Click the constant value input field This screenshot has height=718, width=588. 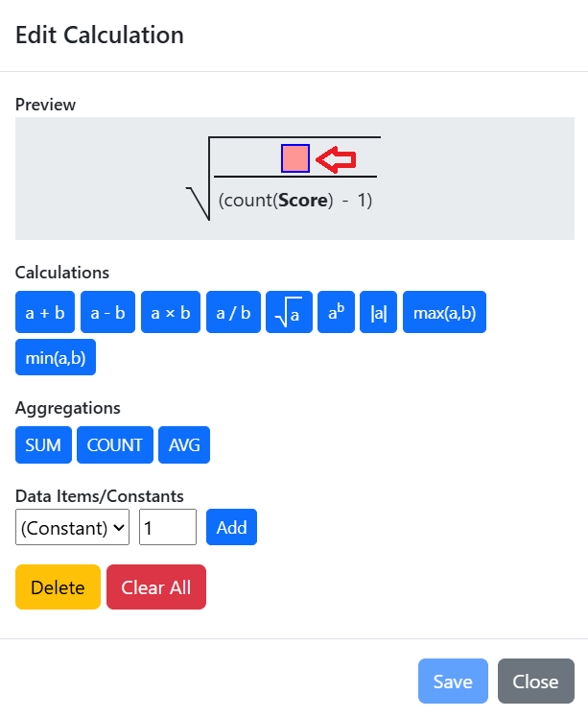[x=168, y=527]
